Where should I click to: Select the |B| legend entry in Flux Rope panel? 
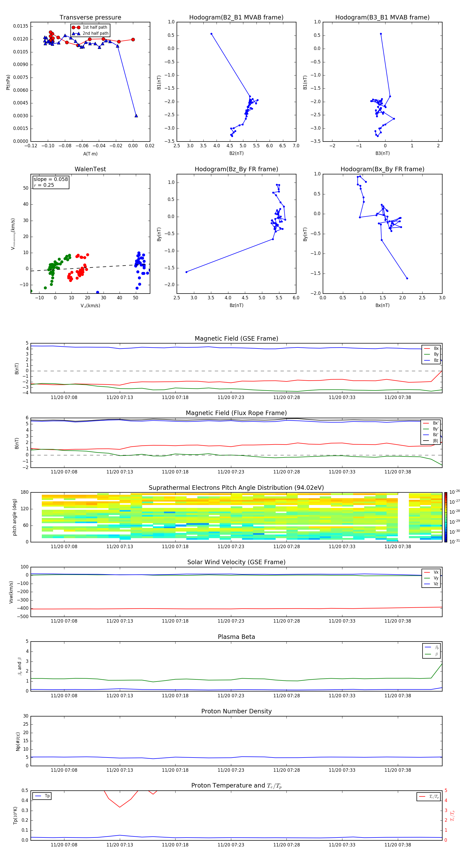tap(431, 441)
